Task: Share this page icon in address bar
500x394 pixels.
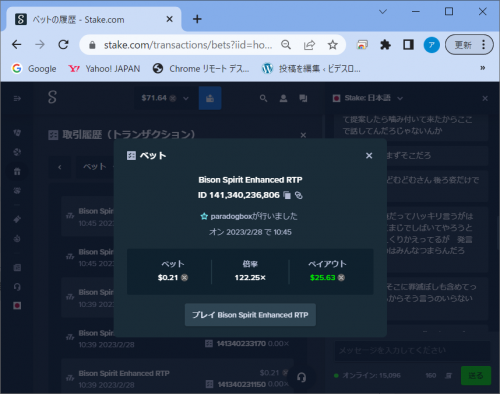Action: click(309, 45)
